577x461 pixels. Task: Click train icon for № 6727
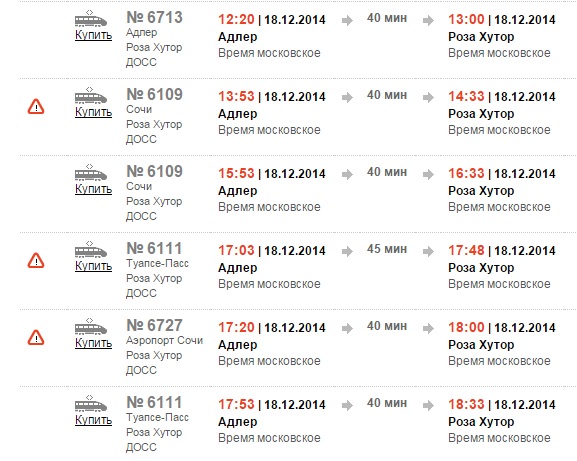coord(91,327)
